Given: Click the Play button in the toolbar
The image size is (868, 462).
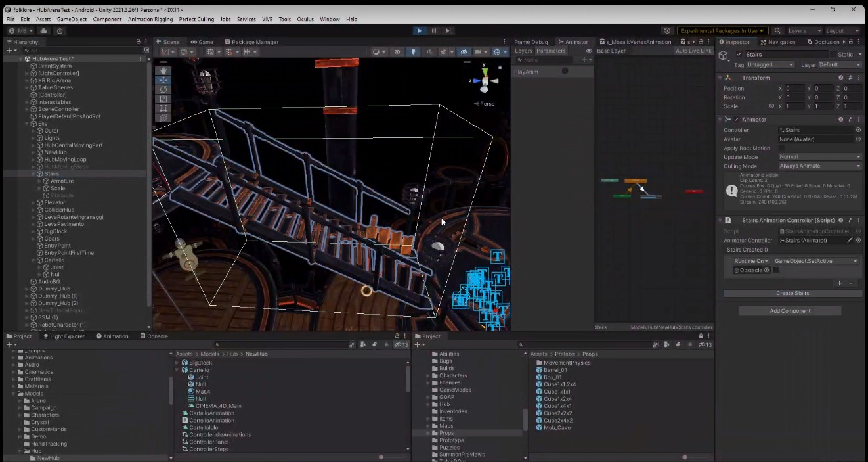Looking at the screenshot, I should 420,31.
